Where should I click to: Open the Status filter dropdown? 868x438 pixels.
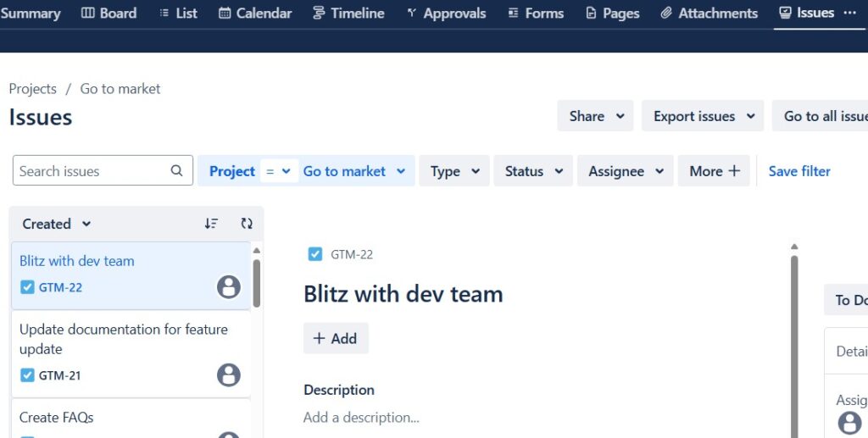(533, 171)
